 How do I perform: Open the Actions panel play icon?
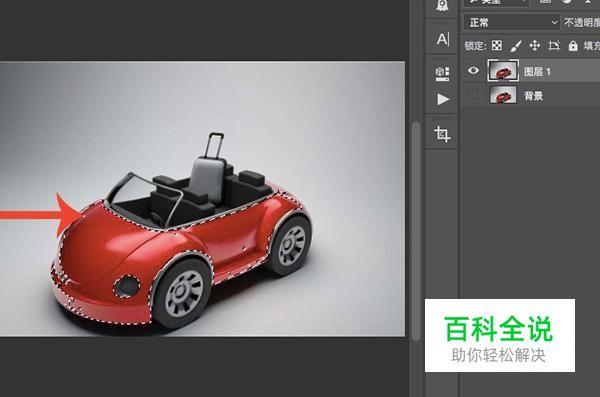[x=443, y=99]
